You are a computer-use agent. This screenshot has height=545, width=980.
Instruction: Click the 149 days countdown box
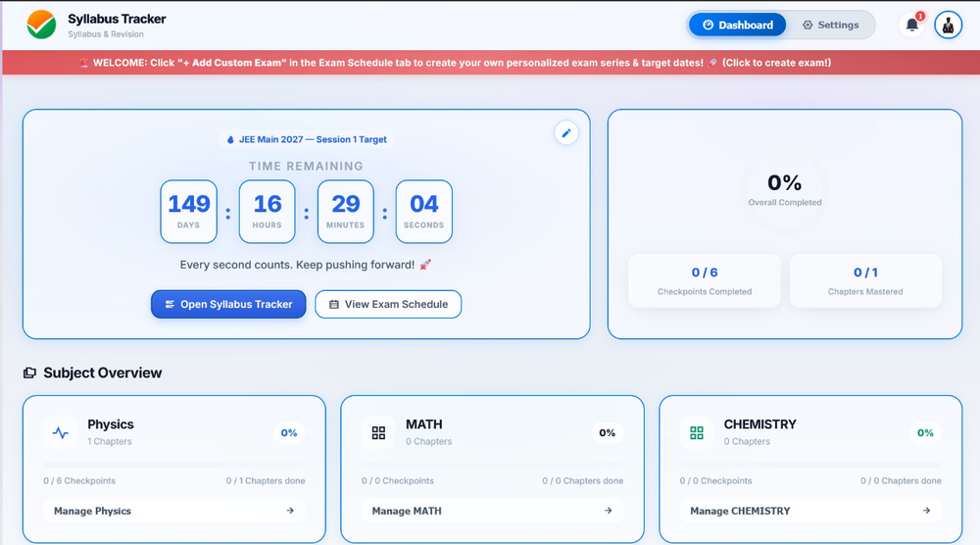189,212
